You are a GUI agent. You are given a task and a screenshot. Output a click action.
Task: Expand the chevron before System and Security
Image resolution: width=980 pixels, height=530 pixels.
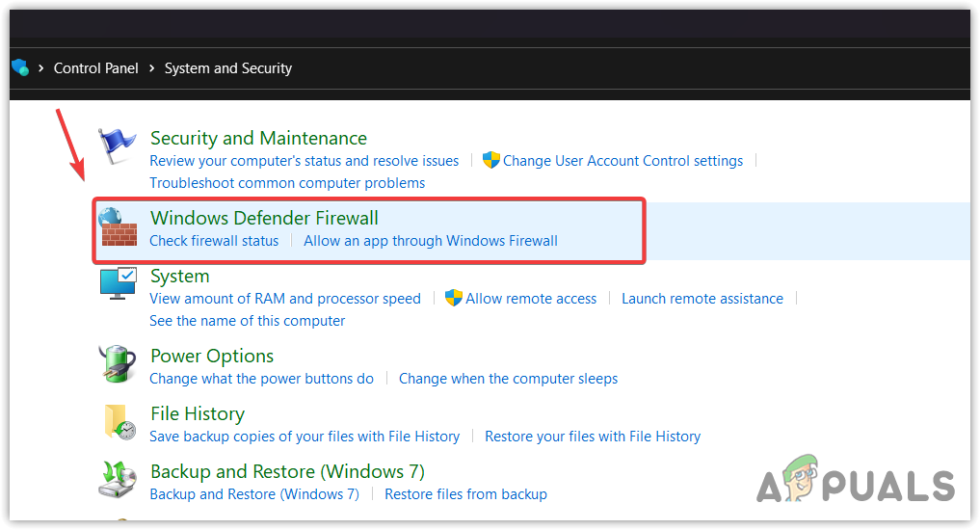point(151,68)
